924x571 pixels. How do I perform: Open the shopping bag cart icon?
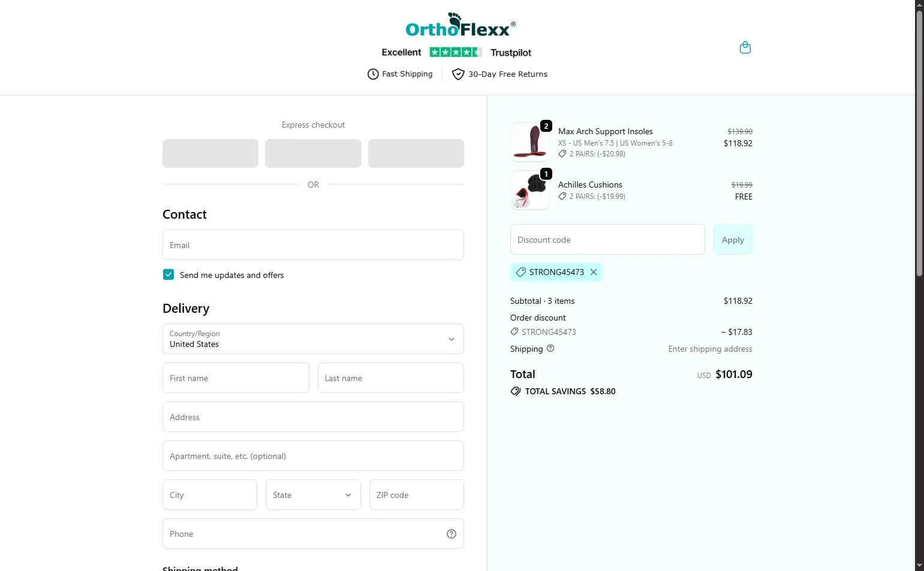click(745, 47)
